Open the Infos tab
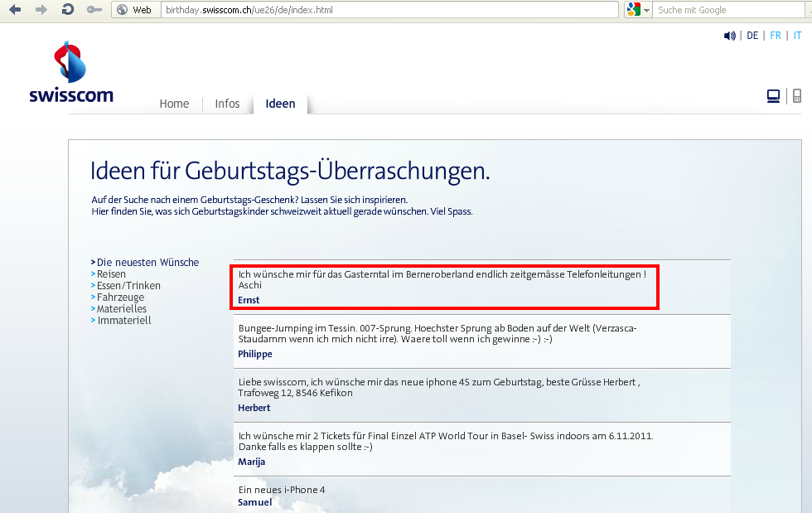The image size is (812, 513). pos(227,104)
